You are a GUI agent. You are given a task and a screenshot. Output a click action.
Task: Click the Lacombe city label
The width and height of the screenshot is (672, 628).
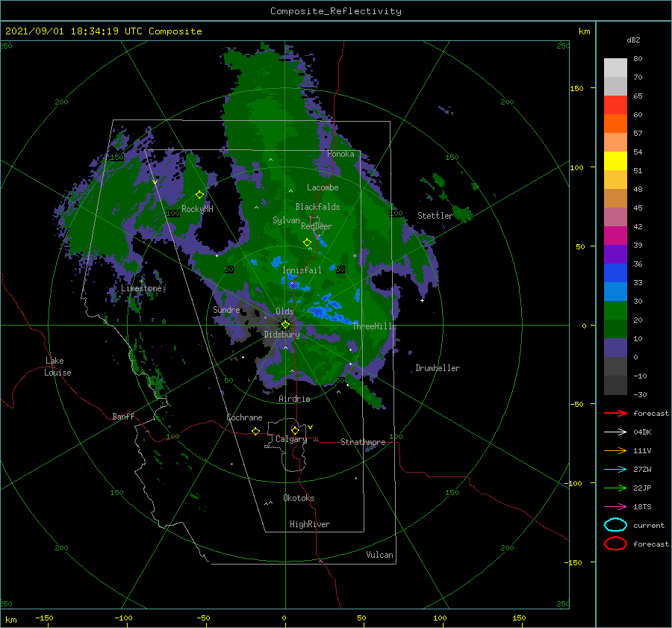[x=323, y=187]
